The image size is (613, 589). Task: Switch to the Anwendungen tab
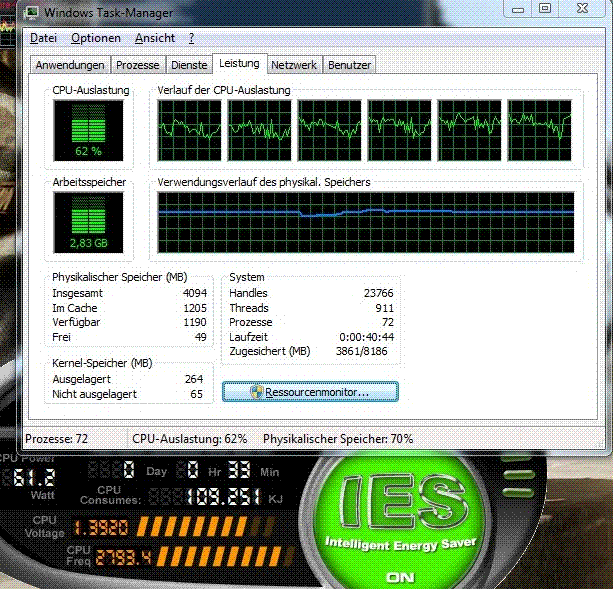70,65
